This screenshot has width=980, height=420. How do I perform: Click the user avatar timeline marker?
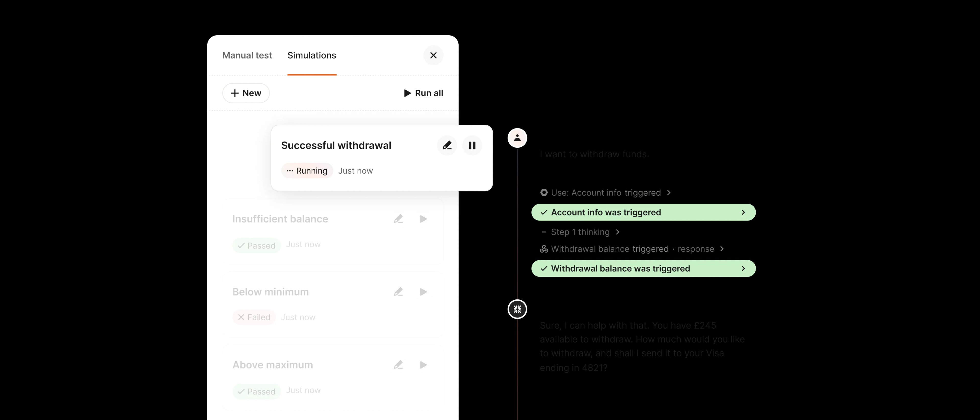point(517,138)
